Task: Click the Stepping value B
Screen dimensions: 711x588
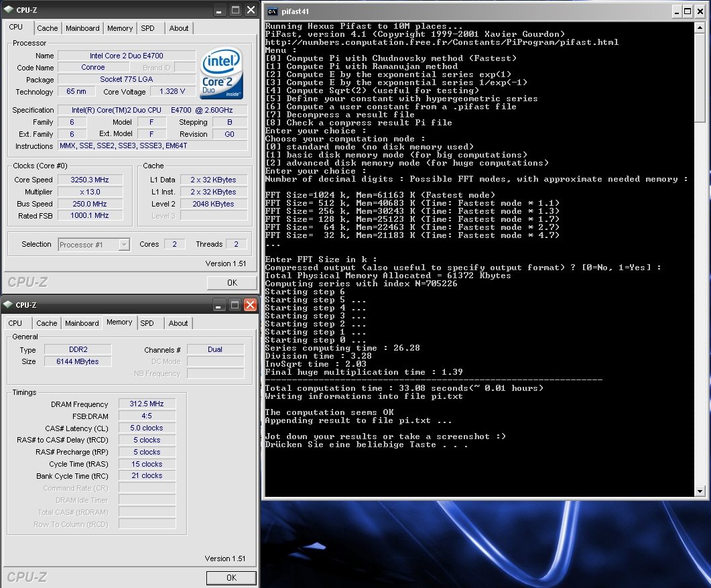Action: pyautogui.click(x=229, y=122)
